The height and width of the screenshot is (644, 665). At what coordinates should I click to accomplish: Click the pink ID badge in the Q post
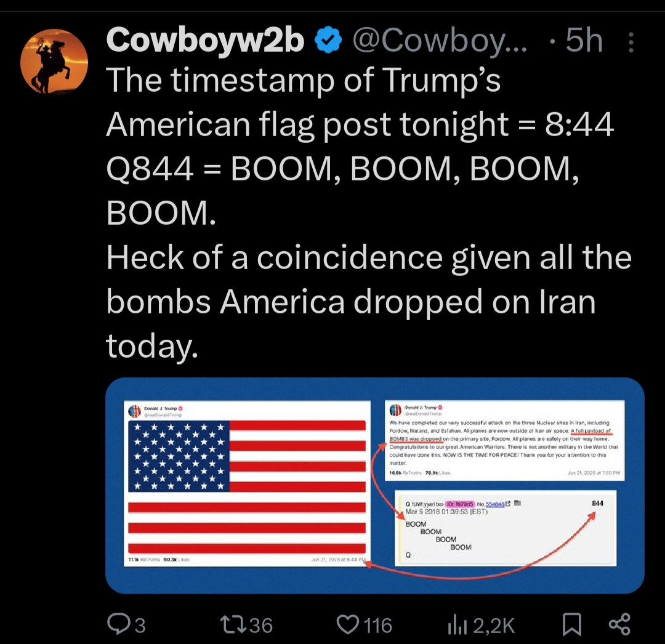459,503
